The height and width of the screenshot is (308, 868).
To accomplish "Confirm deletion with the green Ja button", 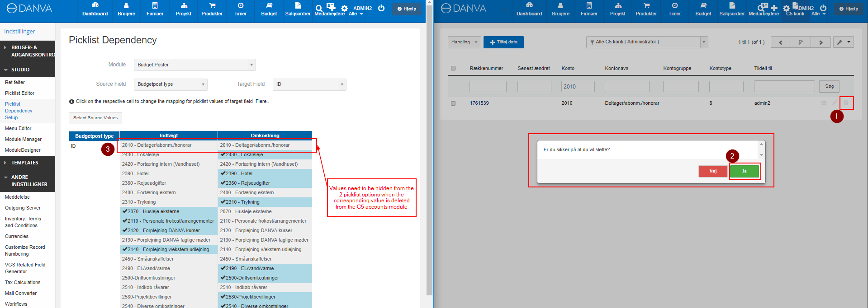I will pyautogui.click(x=744, y=171).
